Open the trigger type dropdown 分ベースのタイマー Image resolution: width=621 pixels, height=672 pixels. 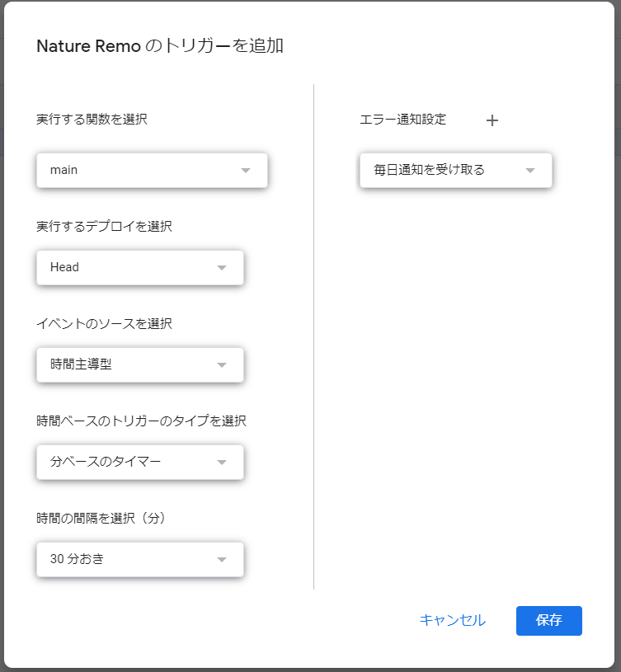click(140, 462)
